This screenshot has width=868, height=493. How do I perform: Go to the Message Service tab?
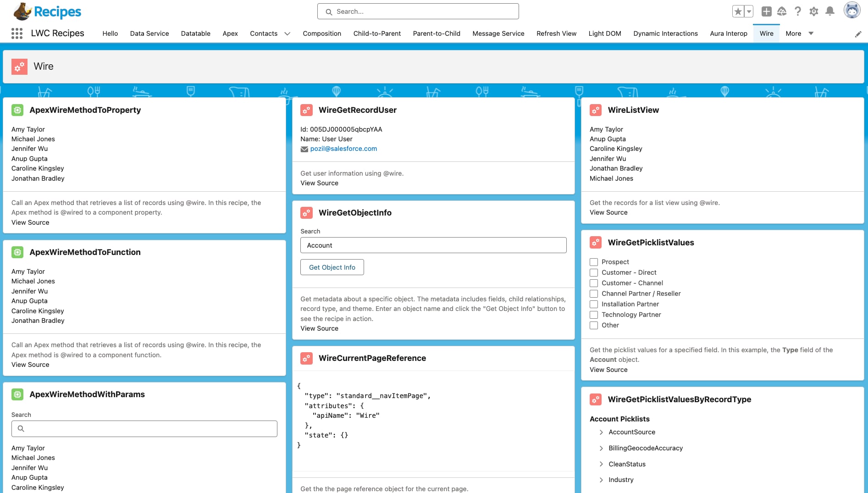click(498, 33)
